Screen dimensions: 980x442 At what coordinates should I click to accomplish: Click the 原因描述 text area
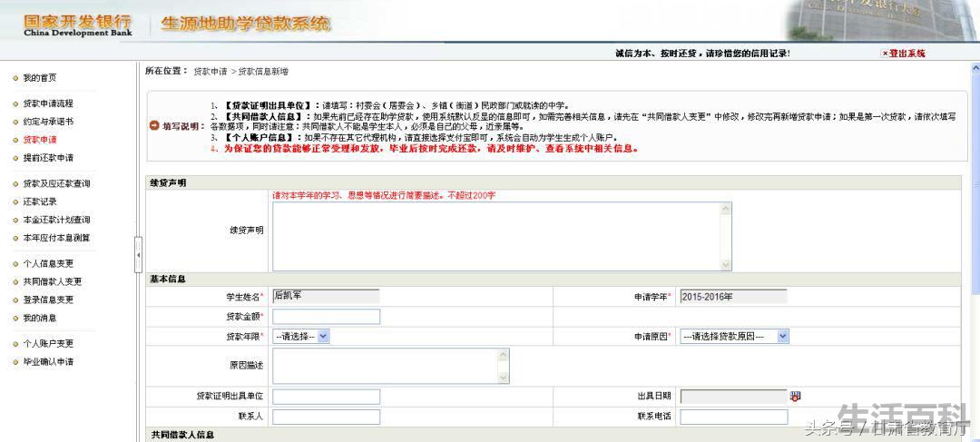tap(390, 366)
